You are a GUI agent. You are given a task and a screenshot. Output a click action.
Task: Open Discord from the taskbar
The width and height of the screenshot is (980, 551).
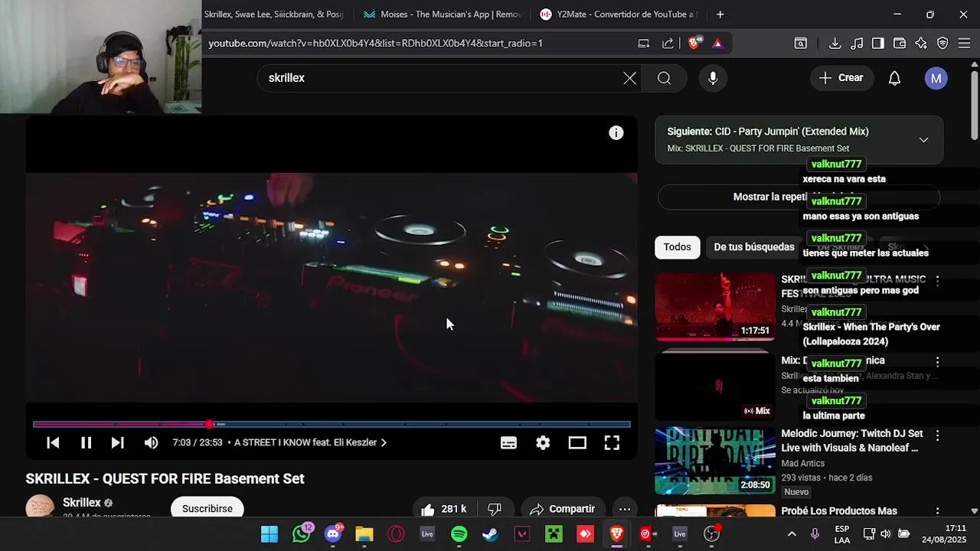(333, 534)
